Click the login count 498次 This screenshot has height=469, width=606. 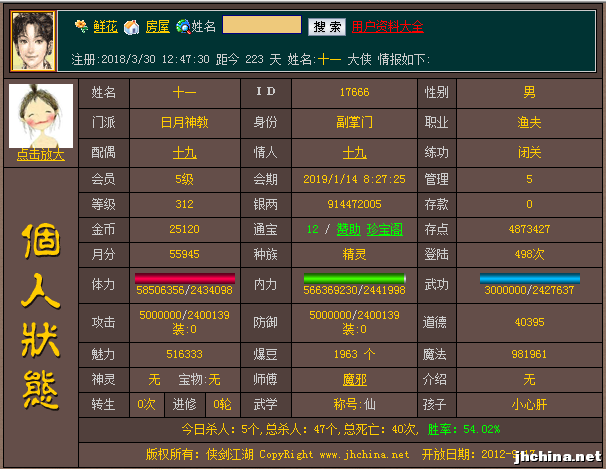pos(529,255)
